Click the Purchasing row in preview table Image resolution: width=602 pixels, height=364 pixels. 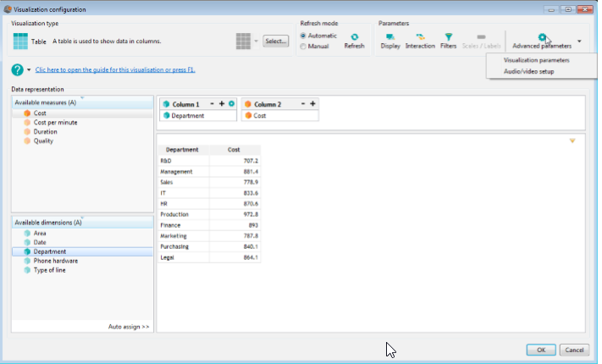pyautogui.click(x=209, y=247)
